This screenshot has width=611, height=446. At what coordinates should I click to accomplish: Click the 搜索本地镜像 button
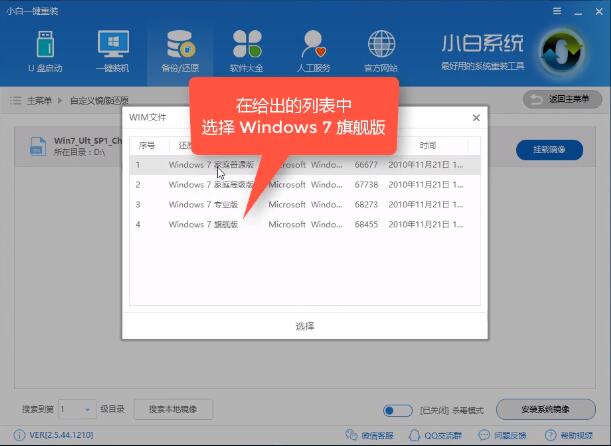pyautogui.click(x=180, y=410)
